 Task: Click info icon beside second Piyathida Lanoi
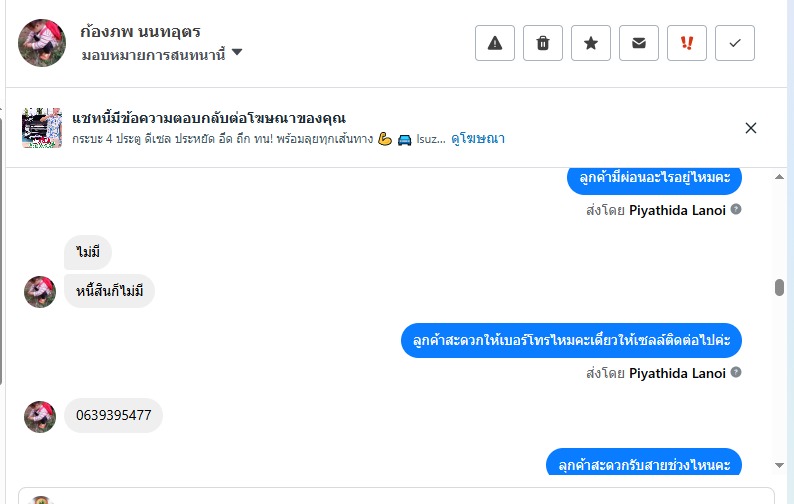(x=736, y=373)
